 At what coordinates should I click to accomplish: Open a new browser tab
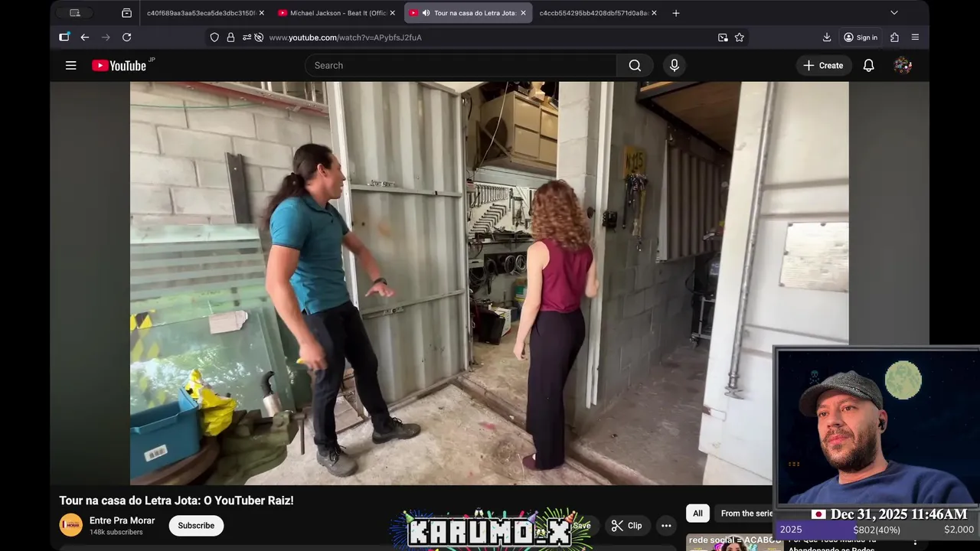[676, 13]
